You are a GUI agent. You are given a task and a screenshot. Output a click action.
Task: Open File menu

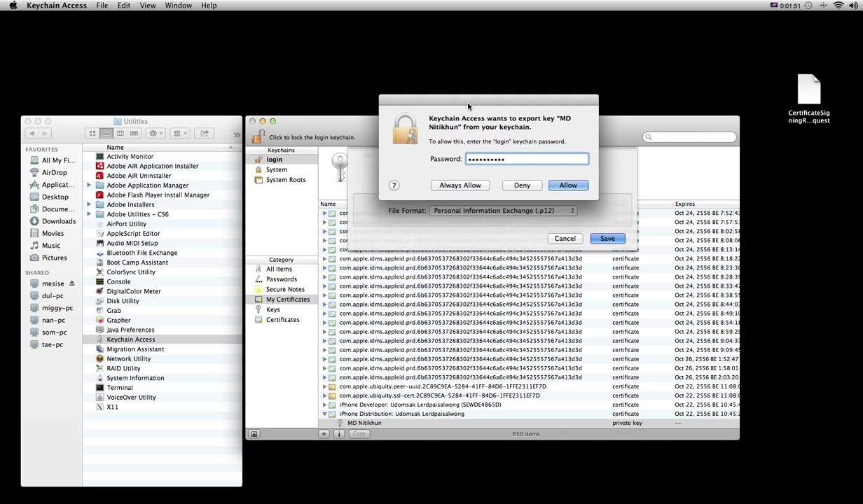click(x=102, y=6)
